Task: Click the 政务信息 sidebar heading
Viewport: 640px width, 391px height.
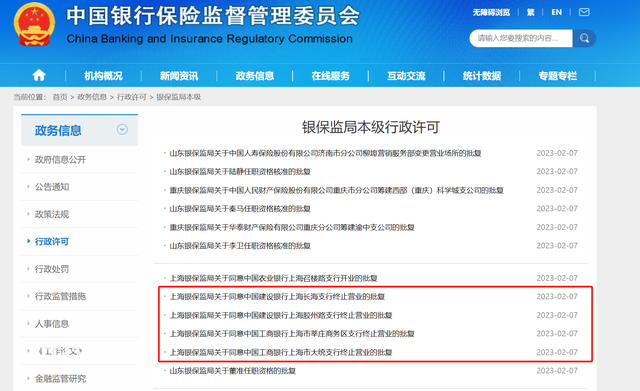Action: pos(58,131)
